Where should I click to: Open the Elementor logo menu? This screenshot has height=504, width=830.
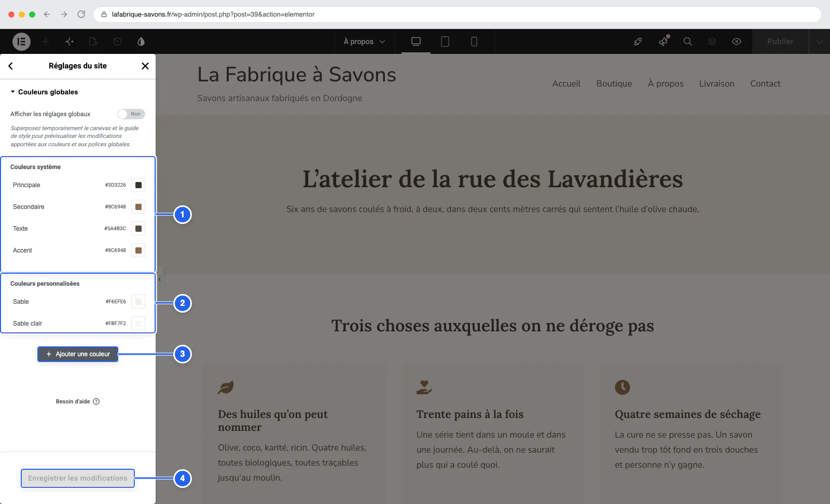coord(21,41)
